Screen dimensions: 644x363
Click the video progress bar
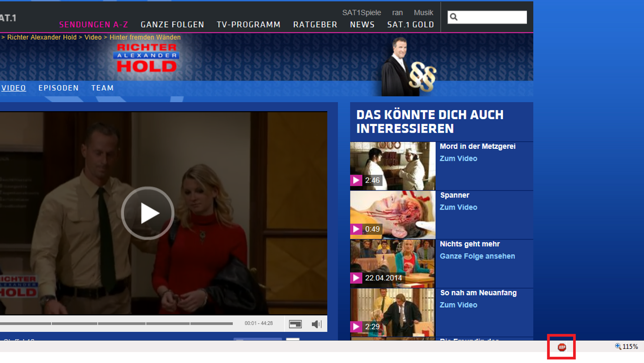[x=117, y=323]
